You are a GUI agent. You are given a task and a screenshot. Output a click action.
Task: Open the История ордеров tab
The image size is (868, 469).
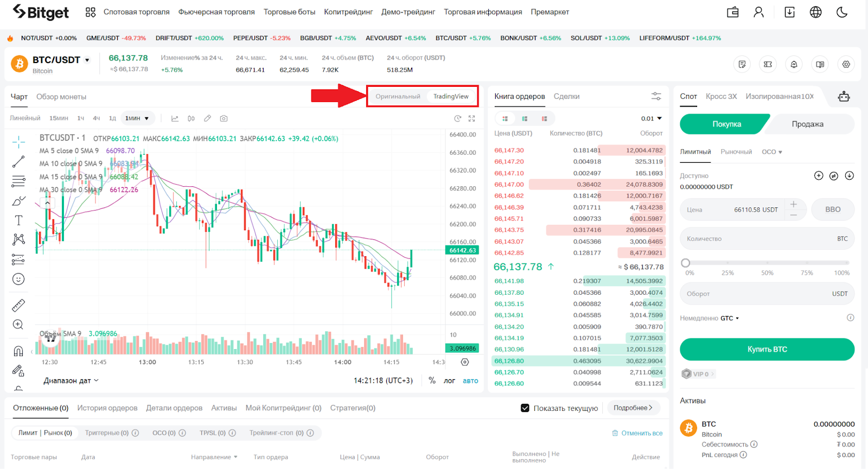107,408
